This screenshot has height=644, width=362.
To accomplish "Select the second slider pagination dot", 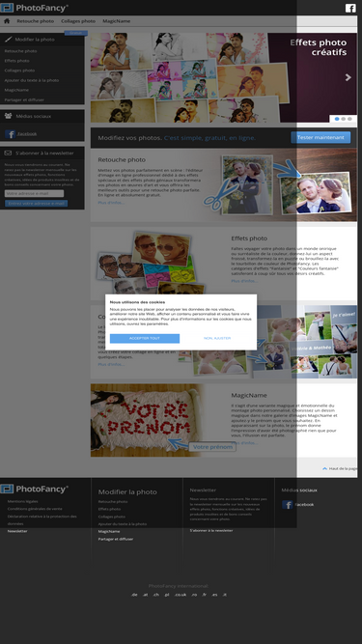I will click(343, 119).
